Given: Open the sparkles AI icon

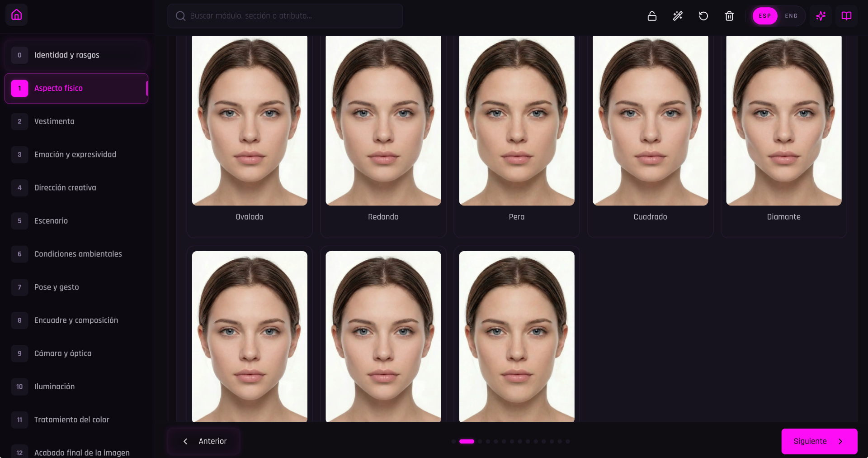Looking at the screenshot, I should point(821,16).
